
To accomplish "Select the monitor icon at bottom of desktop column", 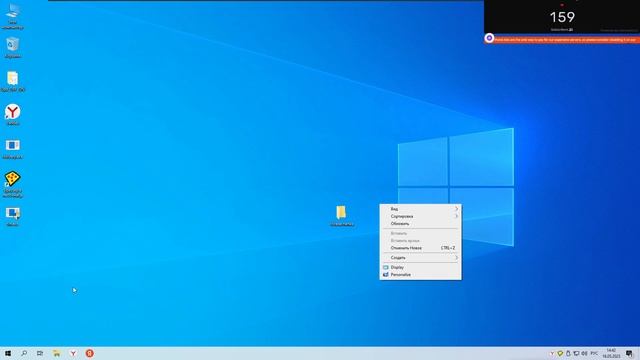I will click(13, 216).
